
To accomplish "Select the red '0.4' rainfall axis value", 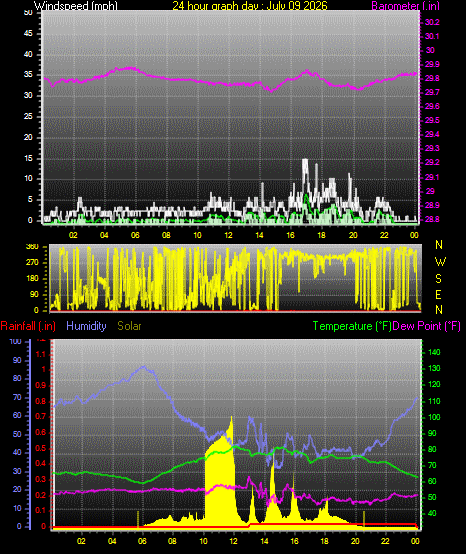I will tap(41, 464).
